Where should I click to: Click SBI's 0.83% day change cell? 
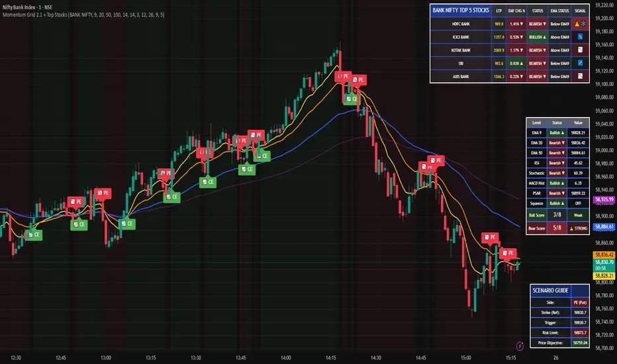(516, 64)
